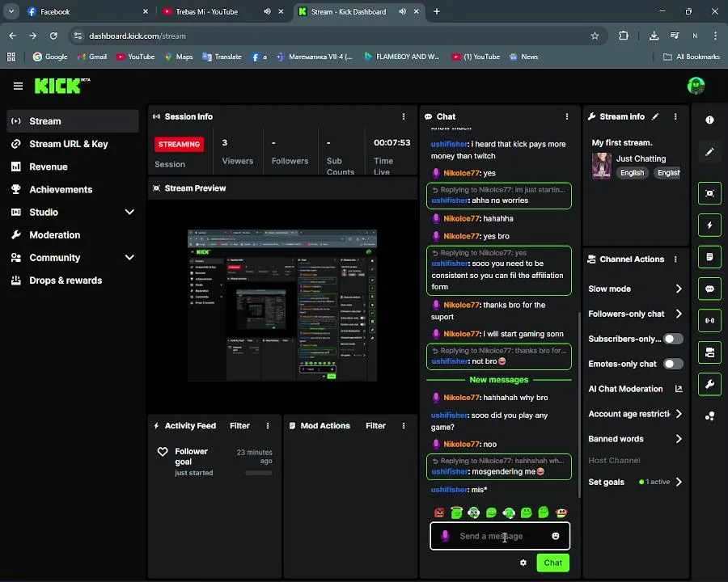
Task: Open Activity Feed Filter
Action: point(239,426)
